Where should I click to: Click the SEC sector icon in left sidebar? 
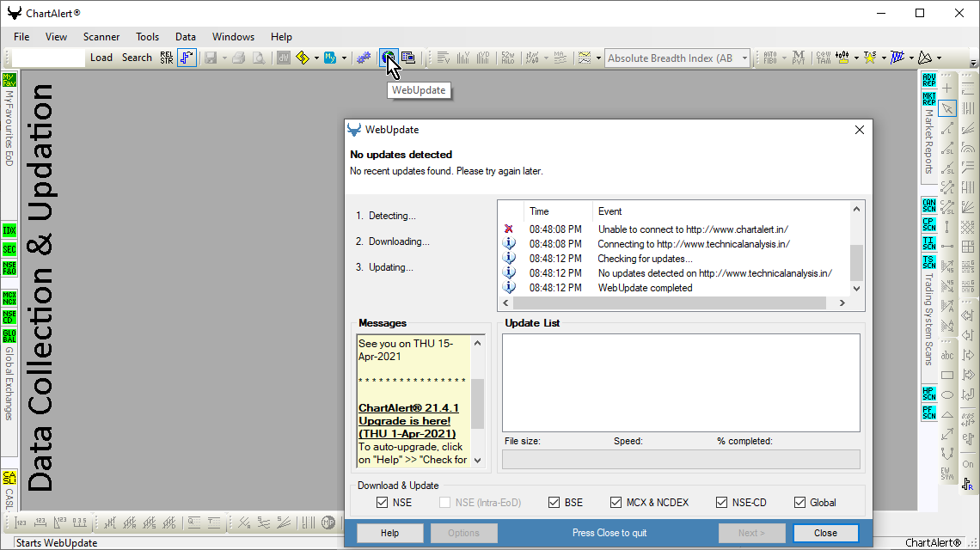click(9, 249)
